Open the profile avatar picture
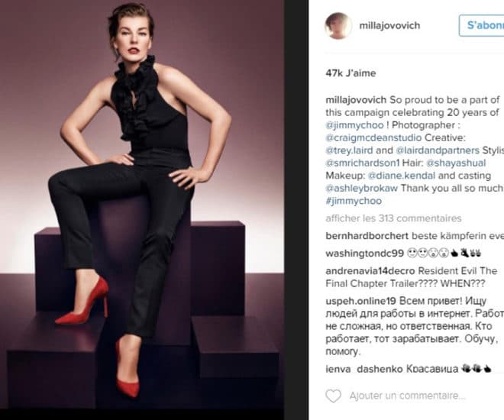Screen dimensions: 504x420 [338, 26]
